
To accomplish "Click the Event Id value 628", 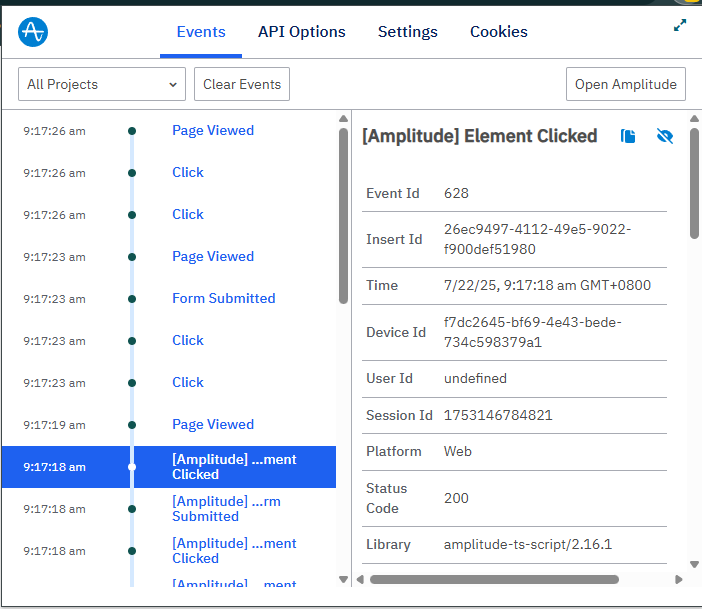I will point(456,193).
